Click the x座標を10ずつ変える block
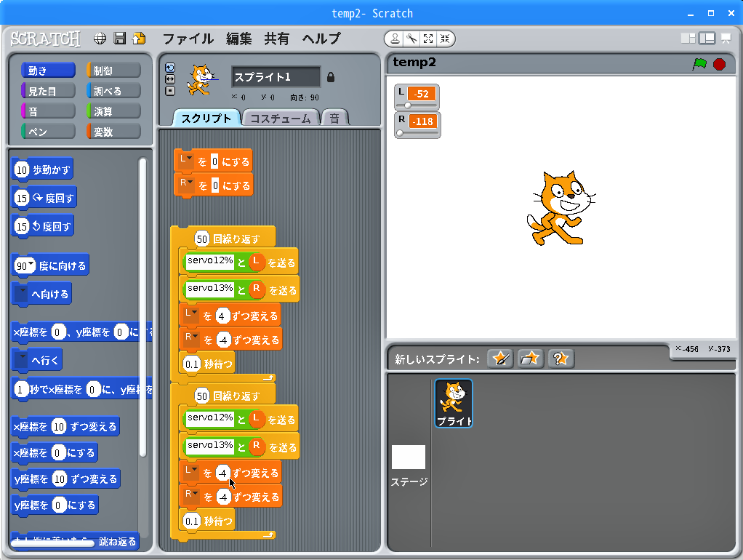This screenshot has height=560, width=743. point(65,426)
